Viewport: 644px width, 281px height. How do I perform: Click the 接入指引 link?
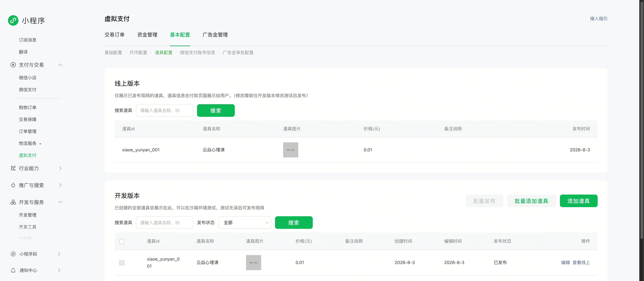coord(599,19)
